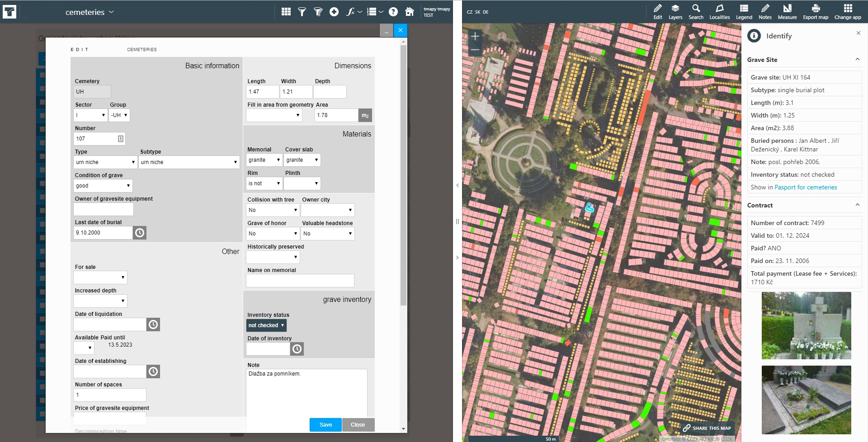Viewport: 868px width, 442px height.
Task: Minimize the edit dialog
Action: click(x=386, y=31)
